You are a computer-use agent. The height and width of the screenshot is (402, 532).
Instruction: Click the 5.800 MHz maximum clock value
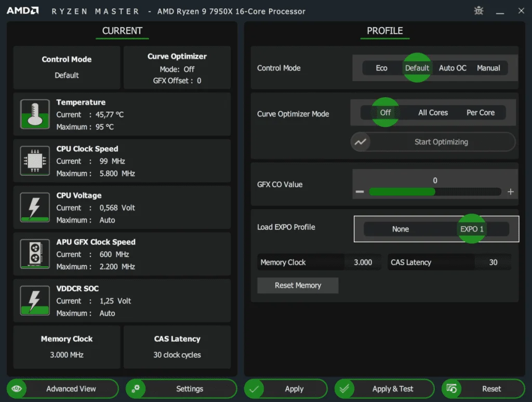pyautogui.click(x=117, y=174)
